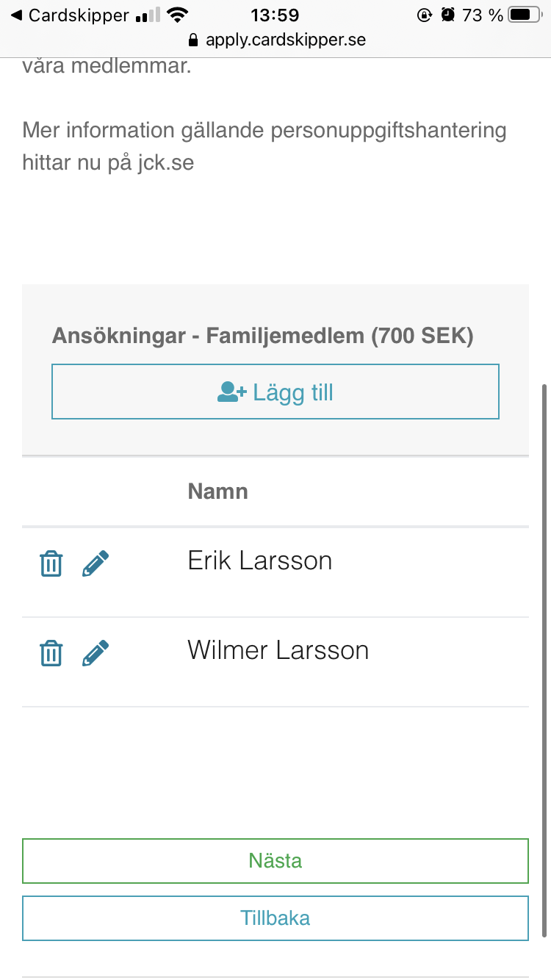Viewport: 551px width, 980px height.
Task: Return to Cardskipper app via back arrow
Action: [x=16, y=15]
